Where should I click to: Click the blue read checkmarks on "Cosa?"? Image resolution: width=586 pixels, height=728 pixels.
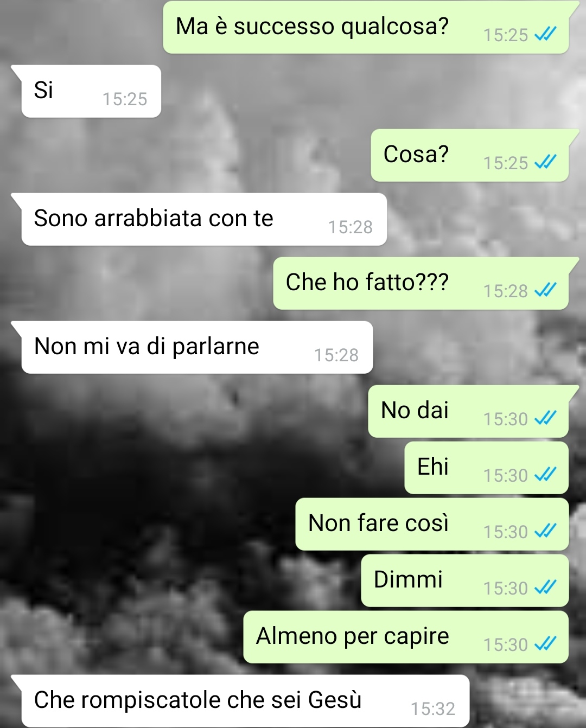tap(545, 162)
